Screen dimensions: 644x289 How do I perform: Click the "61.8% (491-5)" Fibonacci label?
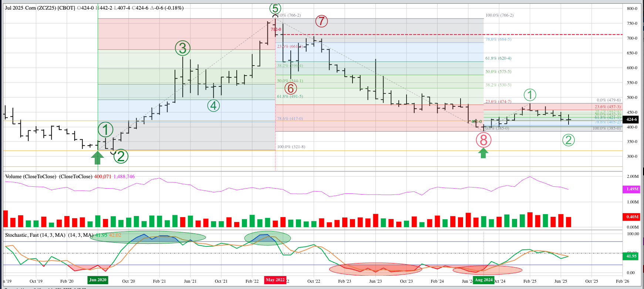point(290,96)
